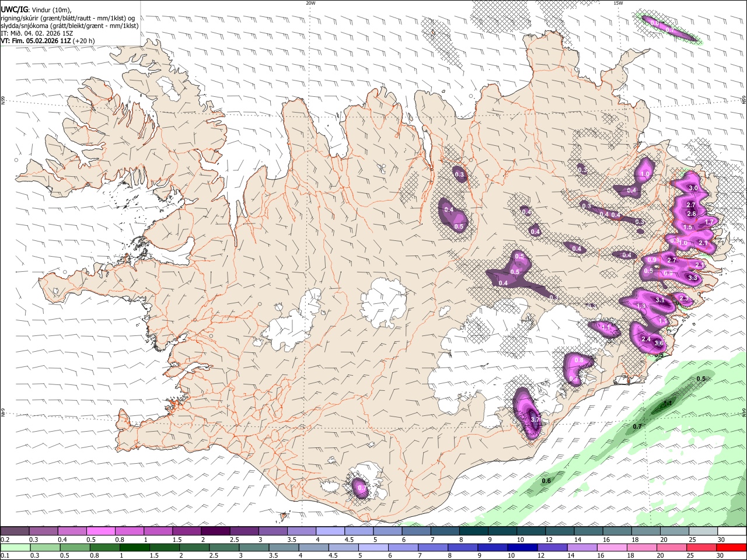Screen dimensions: 747x560
Task: Select upper legend dark purple swatch labeled 2
Action: tap(215, 531)
